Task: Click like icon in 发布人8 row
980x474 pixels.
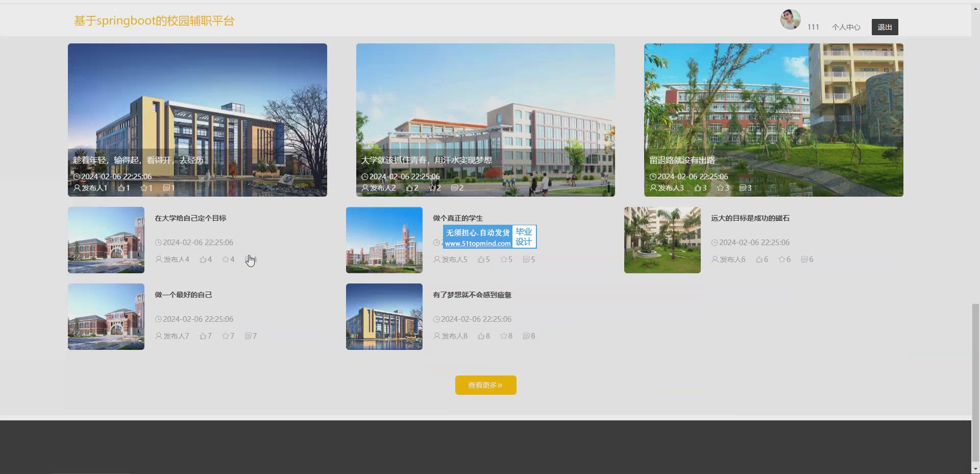Action: (481, 336)
